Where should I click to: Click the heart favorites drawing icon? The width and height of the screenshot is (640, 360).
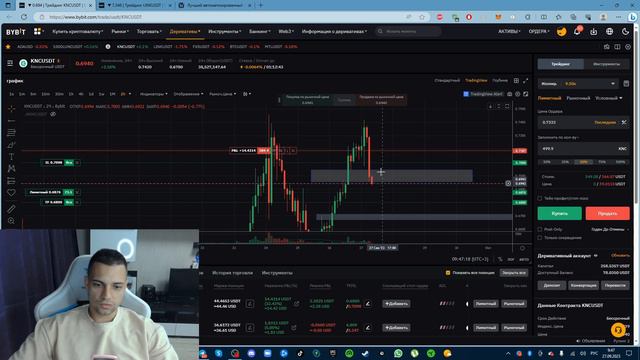11,192
